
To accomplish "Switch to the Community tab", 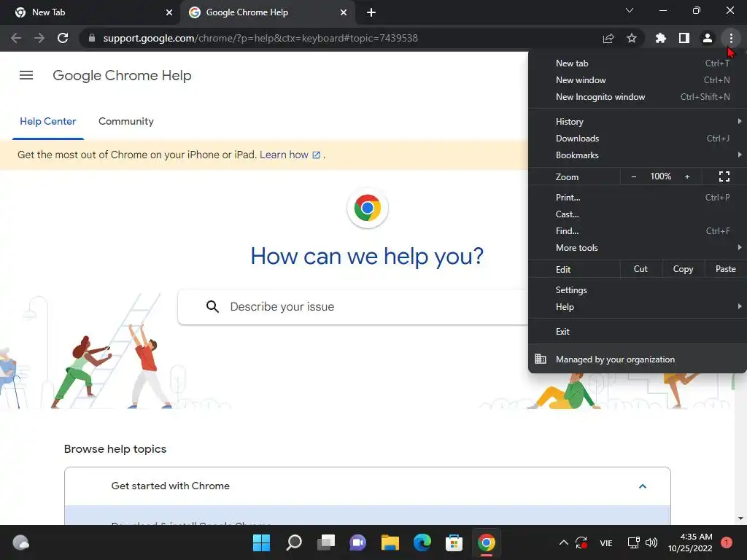I will coord(125,122).
